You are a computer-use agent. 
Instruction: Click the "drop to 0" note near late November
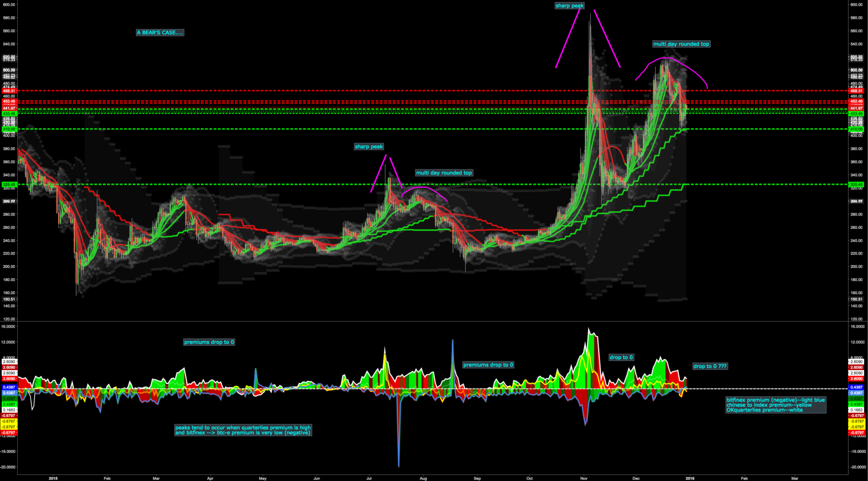(621, 357)
